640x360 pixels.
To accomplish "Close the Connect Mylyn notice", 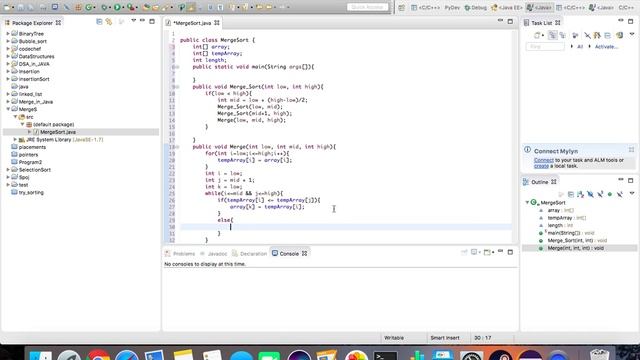I will pos(631,150).
